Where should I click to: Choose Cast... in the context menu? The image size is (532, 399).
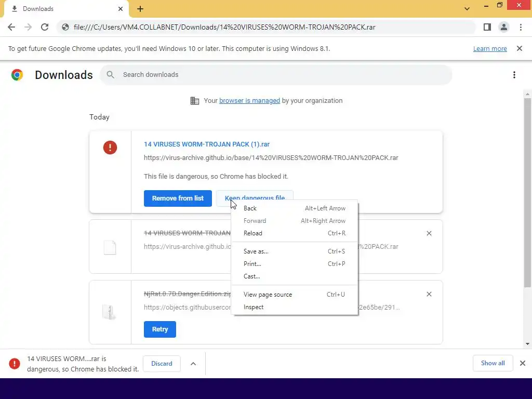295,276
